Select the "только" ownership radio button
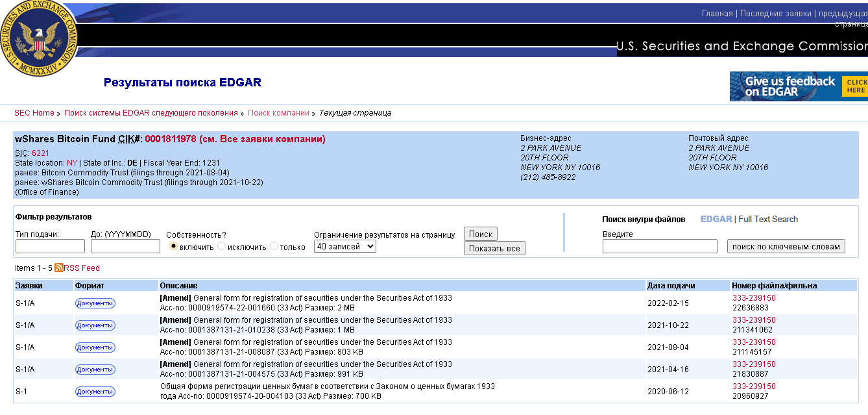Viewport: 868px width, 415px height. tap(274, 247)
